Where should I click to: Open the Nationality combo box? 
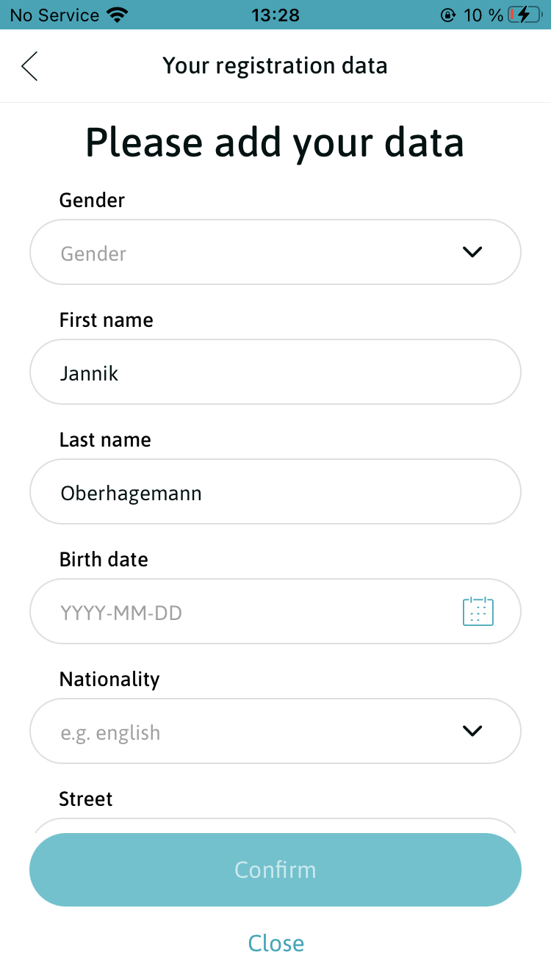[250, 731]
